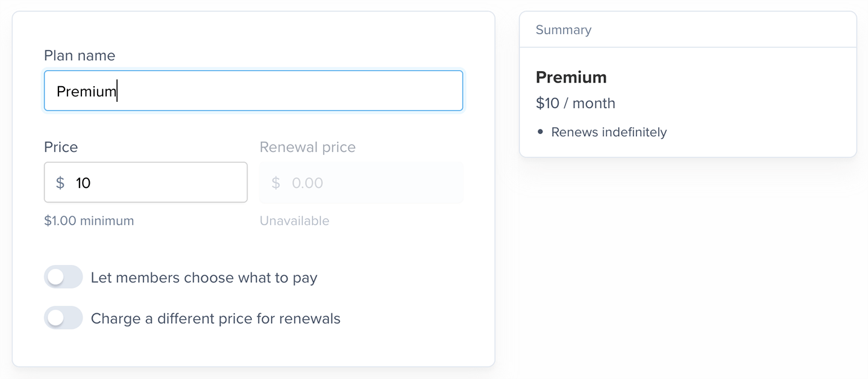Click the '$10 / month' summary price

tap(575, 104)
